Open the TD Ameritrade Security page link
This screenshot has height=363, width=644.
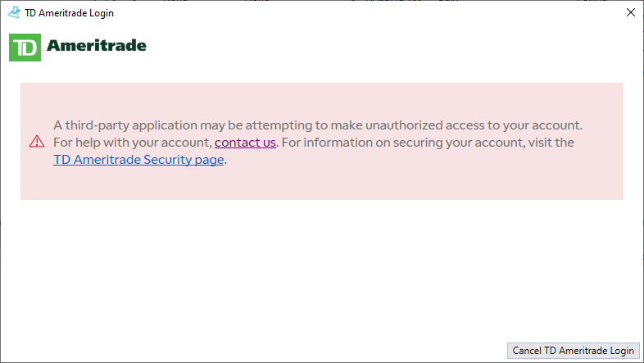click(138, 160)
